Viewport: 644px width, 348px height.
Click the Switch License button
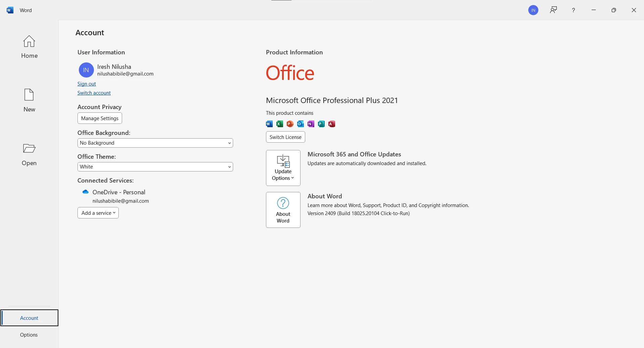pyautogui.click(x=285, y=137)
